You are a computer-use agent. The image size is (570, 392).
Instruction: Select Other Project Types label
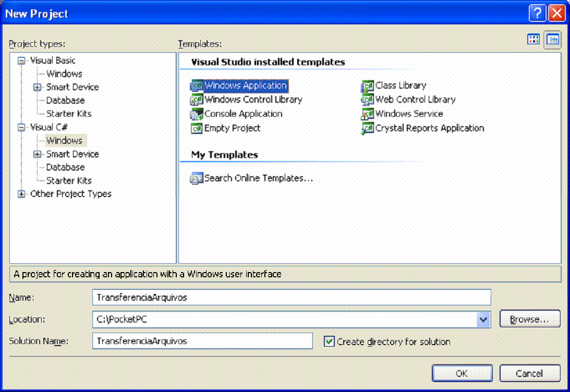(x=71, y=194)
